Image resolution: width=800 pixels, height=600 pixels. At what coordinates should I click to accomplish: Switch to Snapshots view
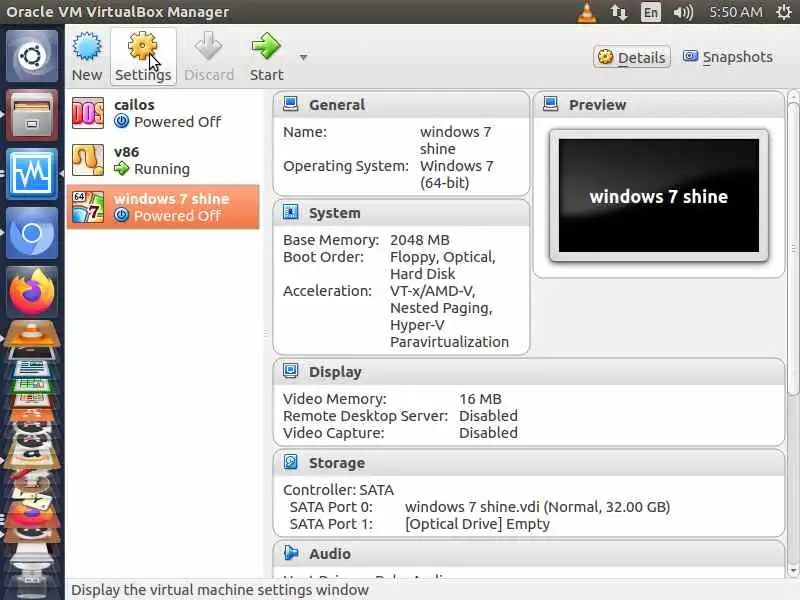coord(728,57)
